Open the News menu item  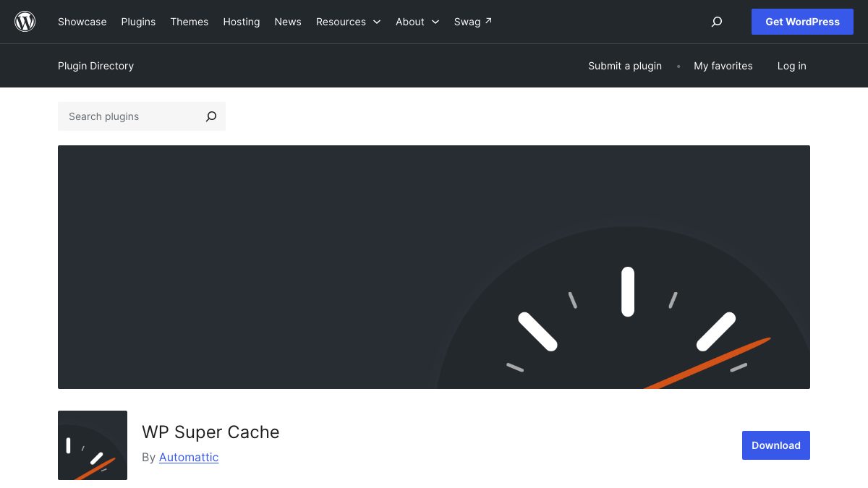click(288, 22)
